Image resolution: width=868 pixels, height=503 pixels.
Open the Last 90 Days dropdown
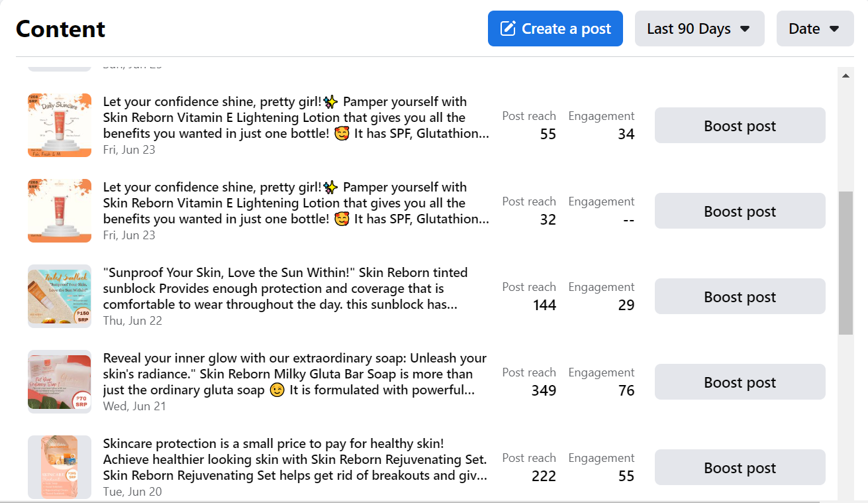pos(699,28)
